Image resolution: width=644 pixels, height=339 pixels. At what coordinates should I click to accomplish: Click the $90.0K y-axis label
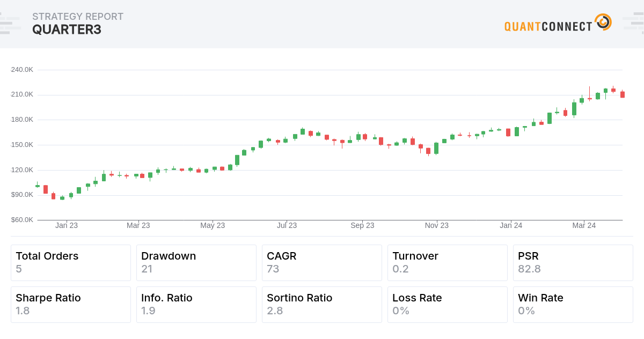point(22,195)
